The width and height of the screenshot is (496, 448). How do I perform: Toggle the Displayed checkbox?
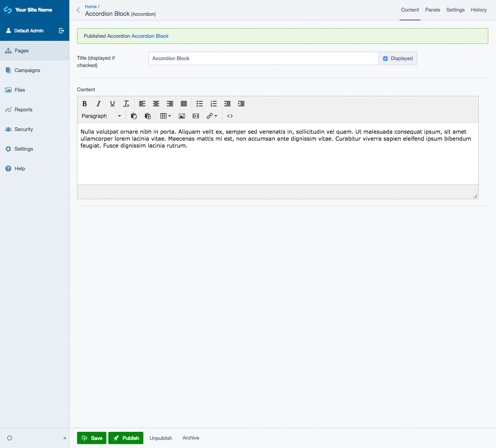tap(385, 59)
